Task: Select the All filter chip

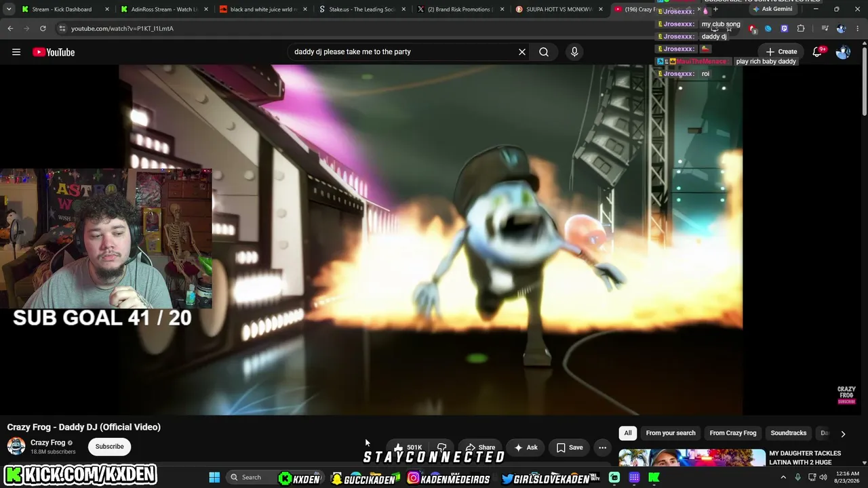Action: (x=628, y=433)
